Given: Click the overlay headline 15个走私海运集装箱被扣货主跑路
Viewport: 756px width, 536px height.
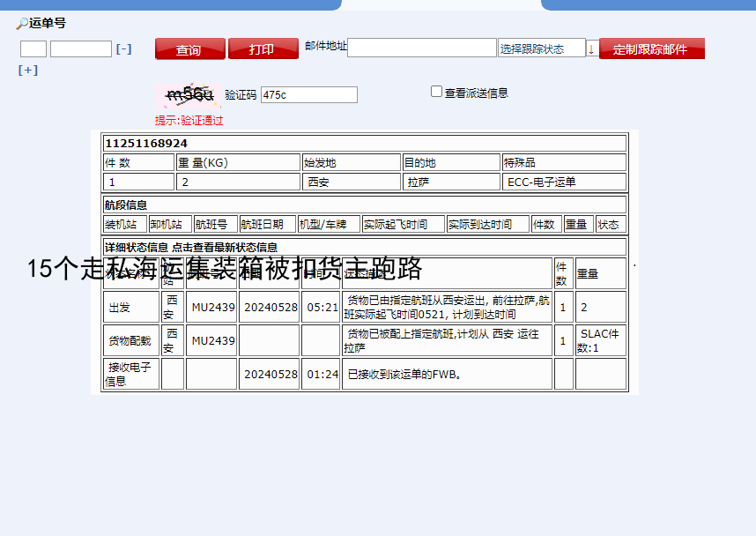Looking at the screenshot, I should pos(225,269).
